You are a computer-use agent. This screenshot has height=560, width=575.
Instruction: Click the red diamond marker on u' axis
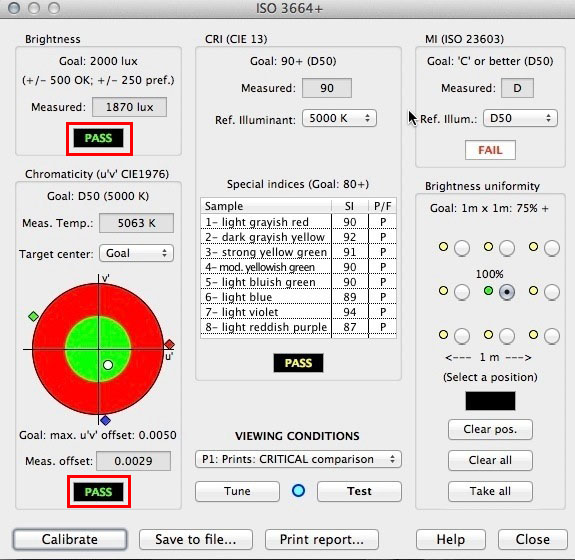click(169, 344)
